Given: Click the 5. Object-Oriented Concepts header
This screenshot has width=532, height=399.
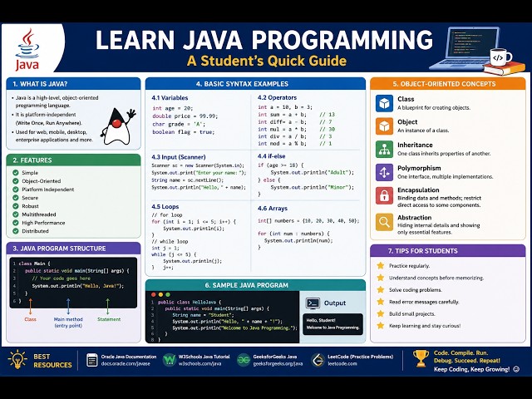Looking at the screenshot, I should [448, 84].
